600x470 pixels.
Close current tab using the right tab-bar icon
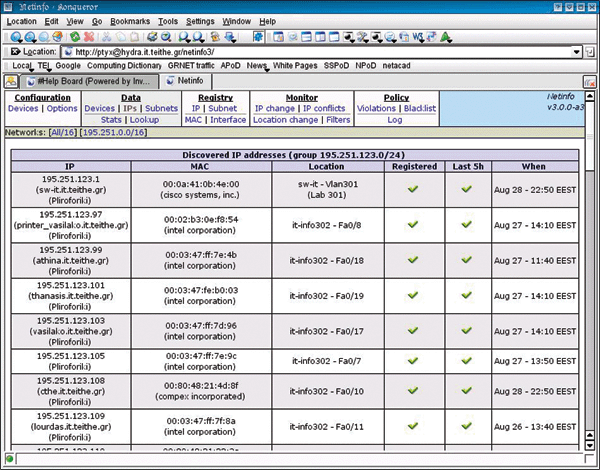click(x=590, y=79)
